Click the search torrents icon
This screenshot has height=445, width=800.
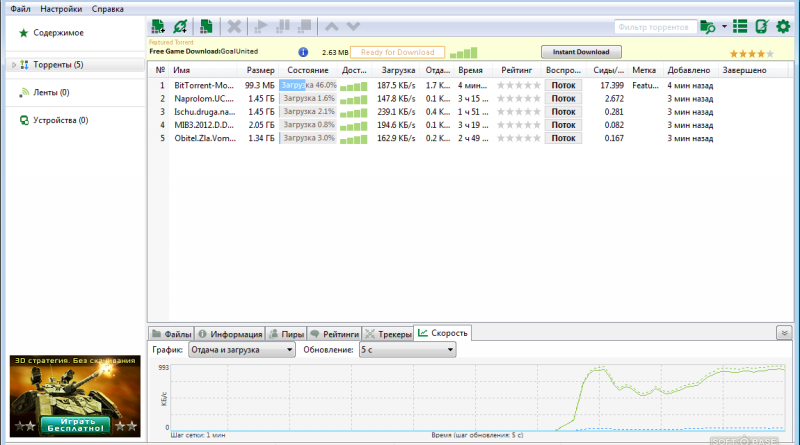708,27
